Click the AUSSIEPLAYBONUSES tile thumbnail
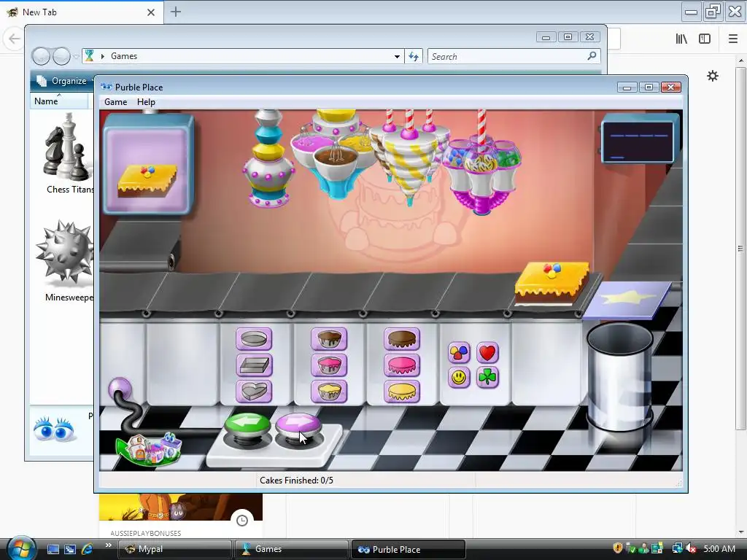 [x=181, y=507]
